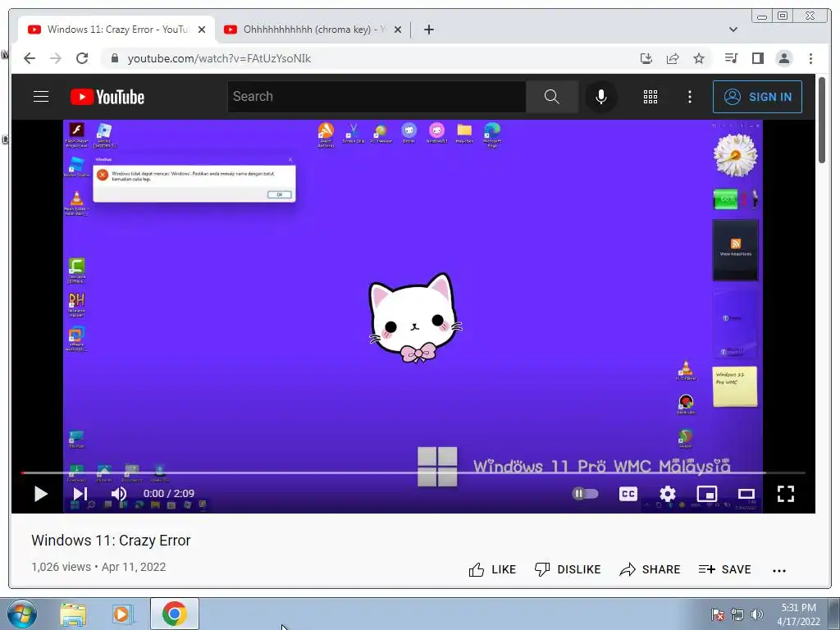The image size is (840, 630).
Task: Bookmark this page with the star
Action: [699, 58]
